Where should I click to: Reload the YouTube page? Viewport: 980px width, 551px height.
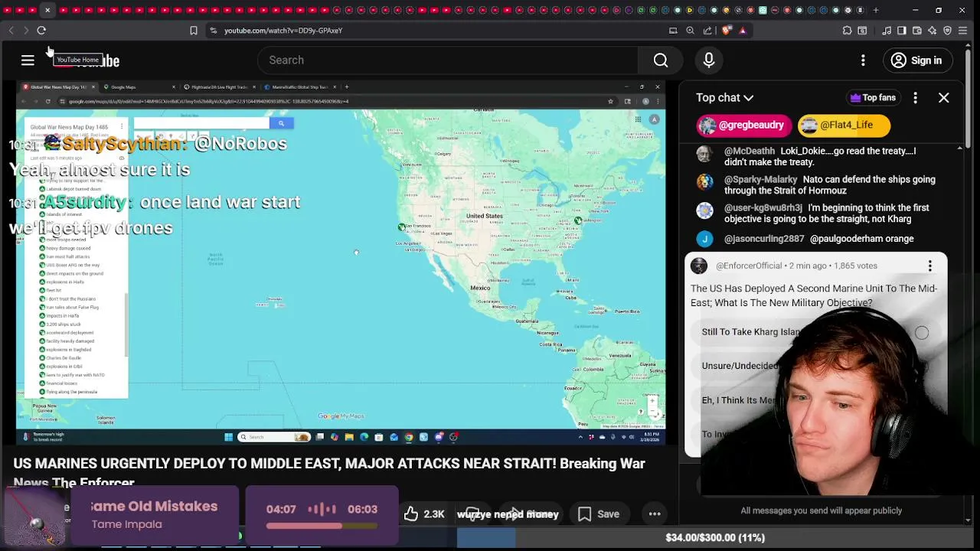pyautogui.click(x=41, y=31)
